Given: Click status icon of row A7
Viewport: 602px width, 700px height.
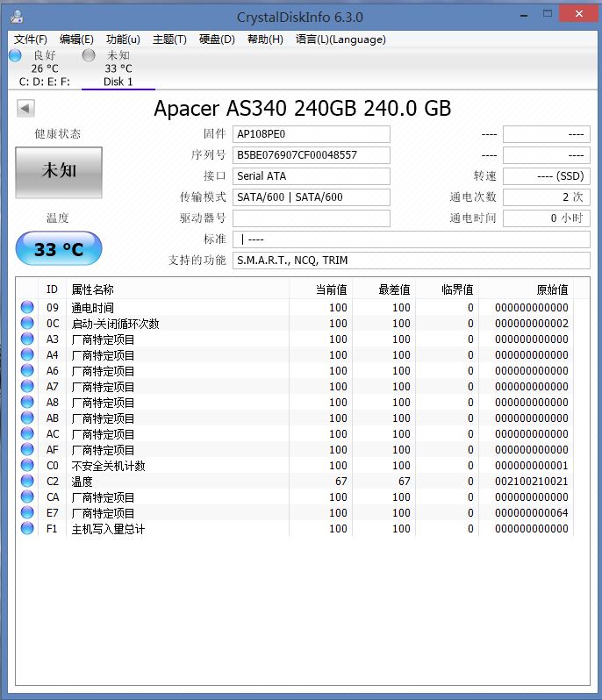Looking at the screenshot, I should tap(27, 386).
